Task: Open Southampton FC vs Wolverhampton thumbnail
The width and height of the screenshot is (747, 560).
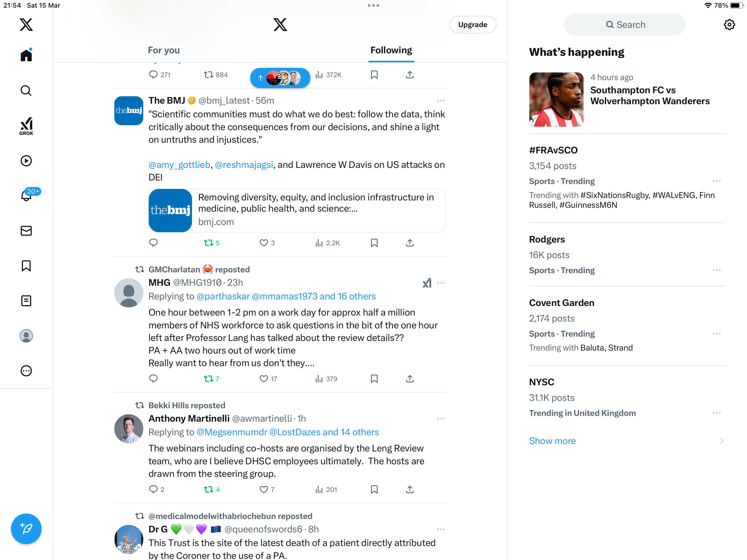Action: click(556, 99)
